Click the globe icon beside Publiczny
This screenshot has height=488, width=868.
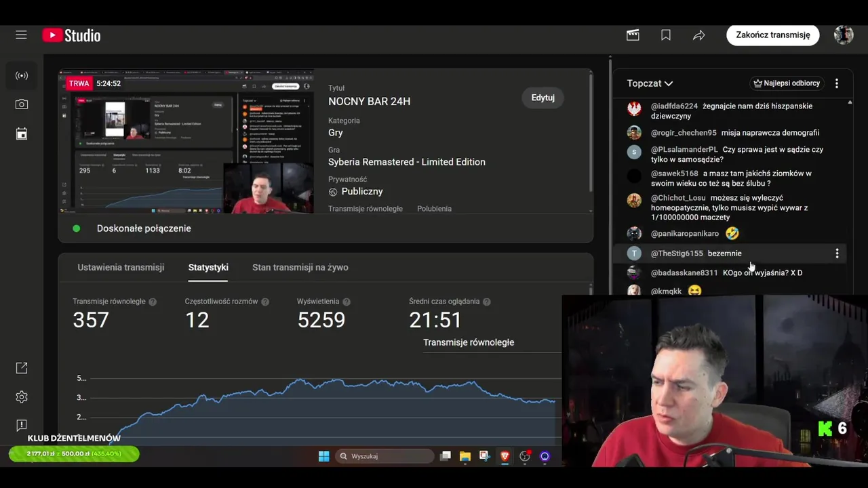tap(333, 192)
